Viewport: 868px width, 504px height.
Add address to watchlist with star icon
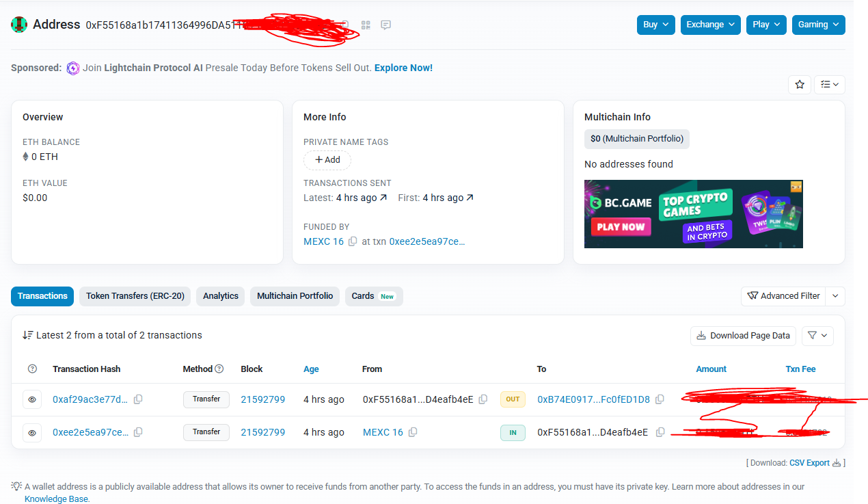pyautogui.click(x=800, y=84)
